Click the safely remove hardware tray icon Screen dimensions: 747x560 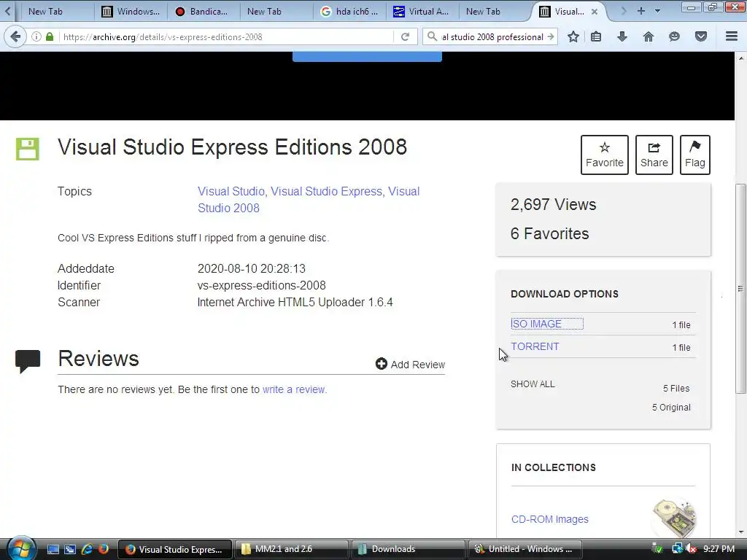point(657,549)
